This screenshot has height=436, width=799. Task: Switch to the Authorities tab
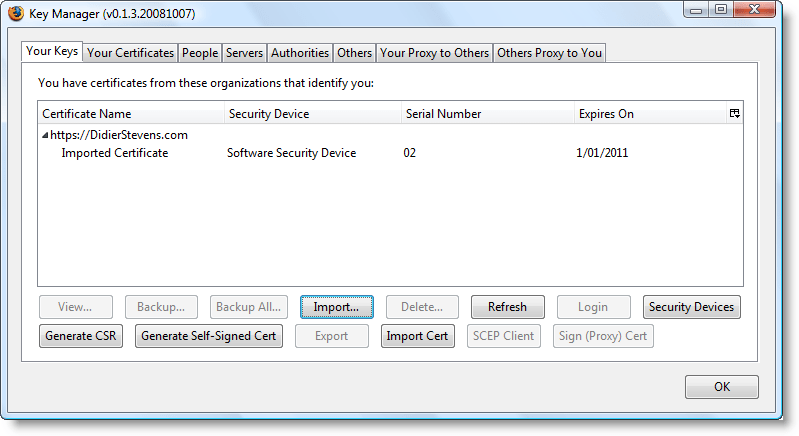click(300, 53)
